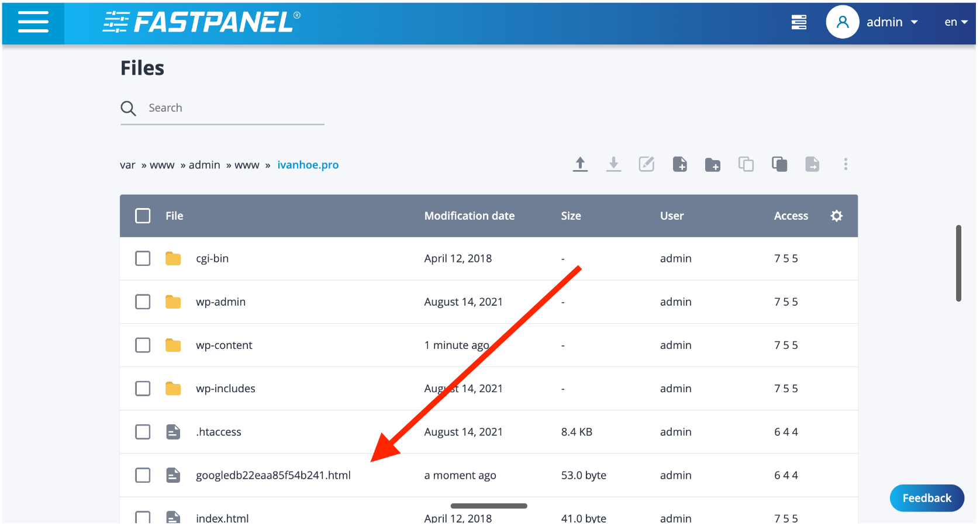Open the three-dot more actions menu
This screenshot has width=980, height=526.
(846, 164)
